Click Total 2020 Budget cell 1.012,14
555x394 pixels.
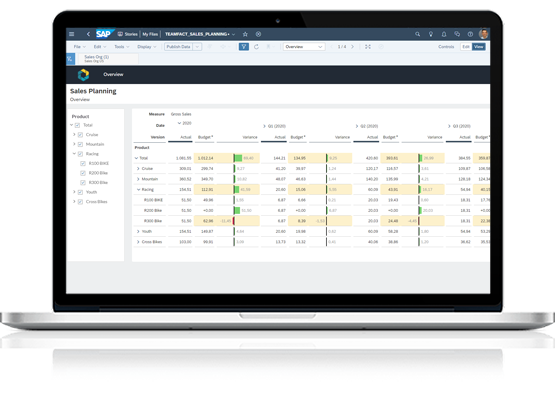205,158
